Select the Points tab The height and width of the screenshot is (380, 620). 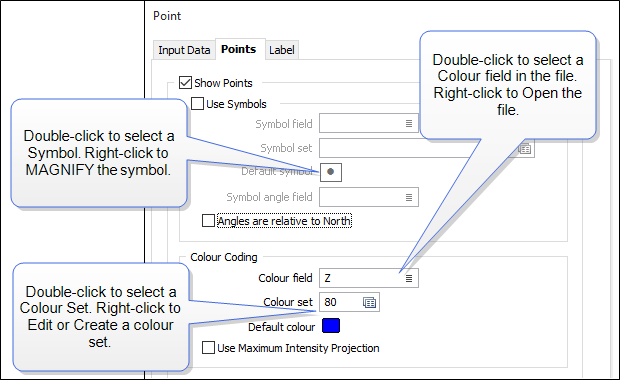pos(238,49)
